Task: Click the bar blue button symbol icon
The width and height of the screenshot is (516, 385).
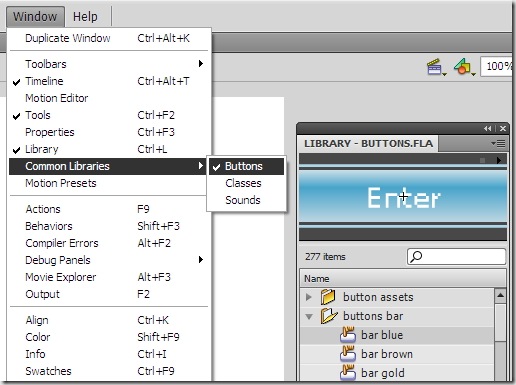Action: (348, 335)
